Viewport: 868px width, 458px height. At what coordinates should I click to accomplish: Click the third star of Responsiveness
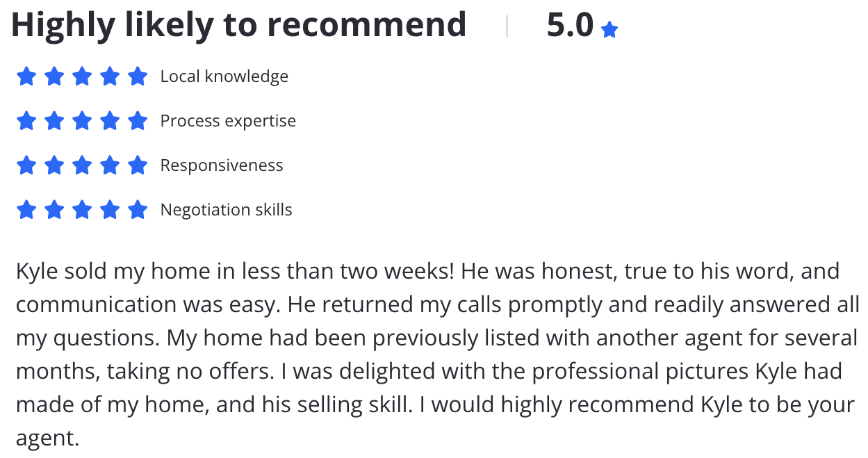click(82, 165)
